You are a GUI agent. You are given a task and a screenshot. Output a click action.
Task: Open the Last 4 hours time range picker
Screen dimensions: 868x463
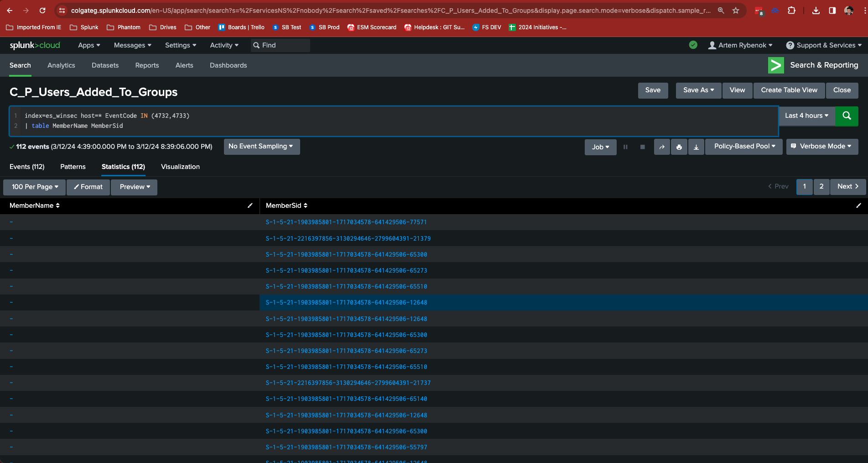coord(806,116)
